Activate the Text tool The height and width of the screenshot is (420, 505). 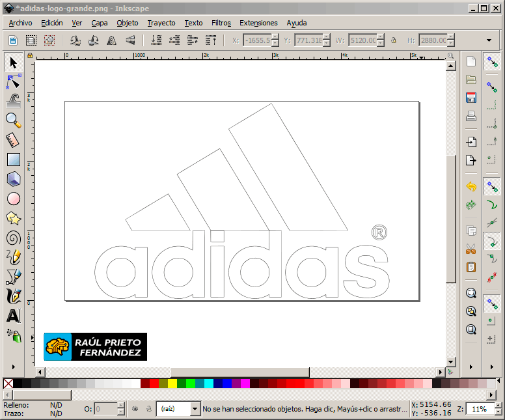pos(13,316)
